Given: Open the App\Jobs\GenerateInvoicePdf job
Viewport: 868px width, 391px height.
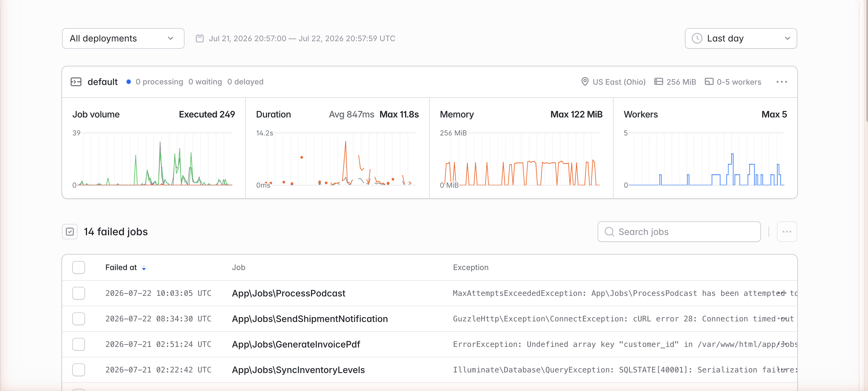Looking at the screenshot, I should [296, 344].
